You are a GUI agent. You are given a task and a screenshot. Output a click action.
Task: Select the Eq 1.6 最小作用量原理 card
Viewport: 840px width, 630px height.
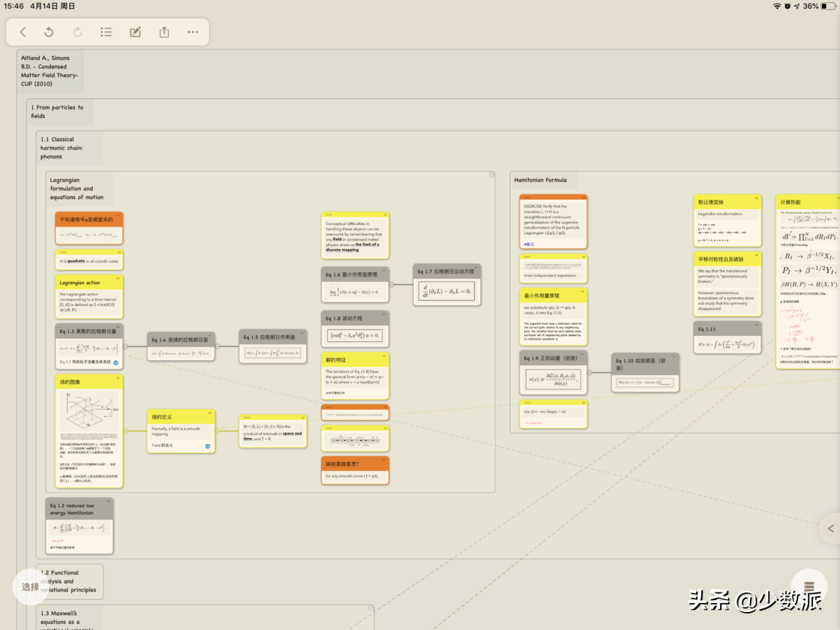tap(355, 284)
